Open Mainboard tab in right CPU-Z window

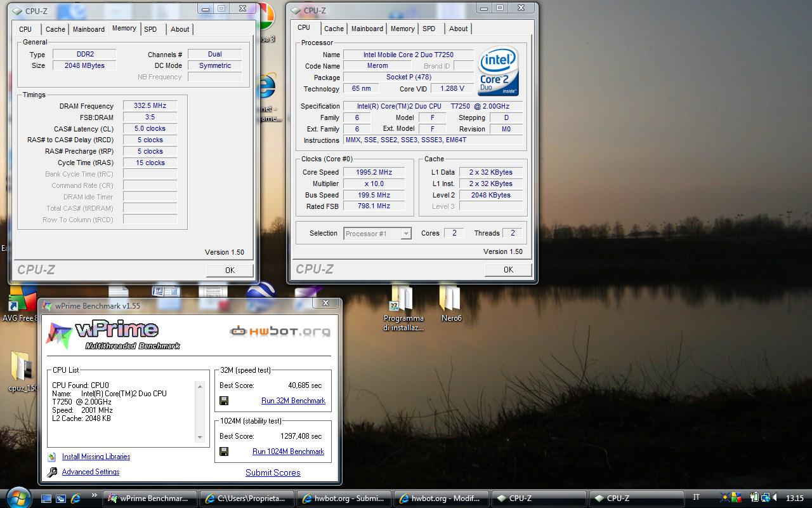pos(367,29)
